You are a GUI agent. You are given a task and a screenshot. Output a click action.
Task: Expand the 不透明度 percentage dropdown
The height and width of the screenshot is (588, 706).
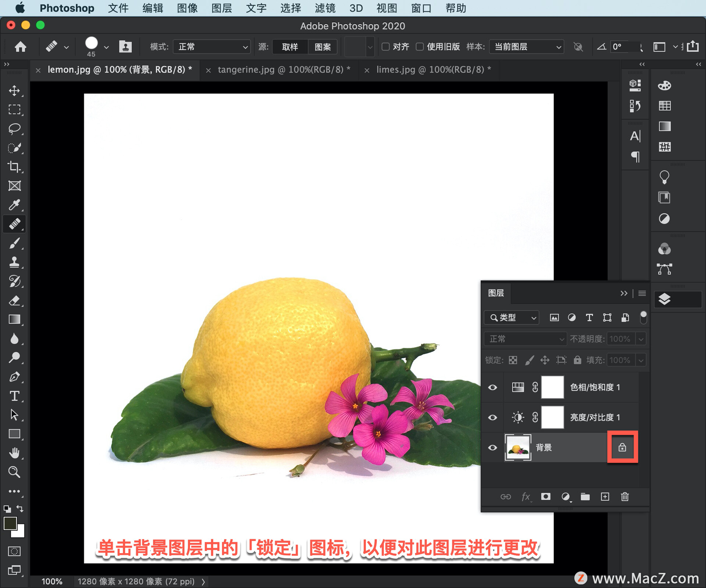[x=641, y=339]
